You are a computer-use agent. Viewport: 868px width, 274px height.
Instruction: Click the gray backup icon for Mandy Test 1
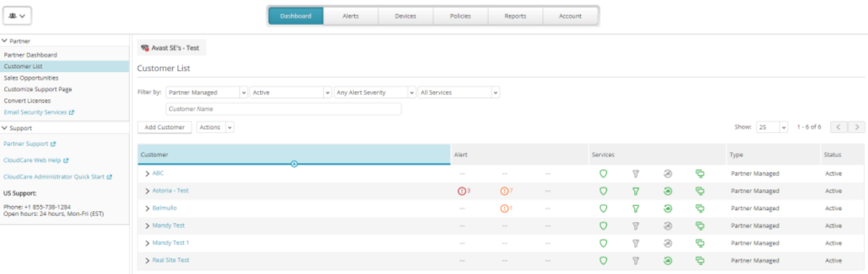(668, 243)
